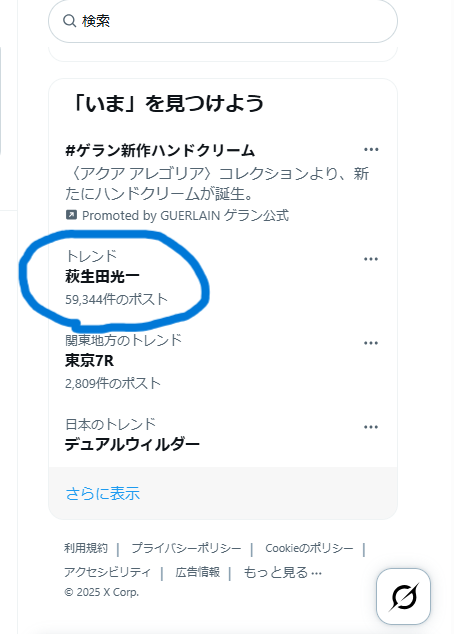Click さらに表示 to show more trends

pos(103,494)
